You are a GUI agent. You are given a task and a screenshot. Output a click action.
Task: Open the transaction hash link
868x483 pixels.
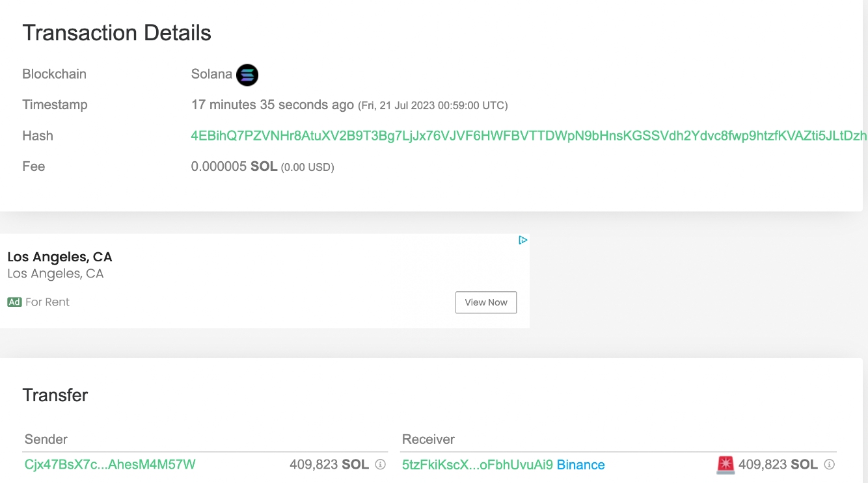click(528, 136)
